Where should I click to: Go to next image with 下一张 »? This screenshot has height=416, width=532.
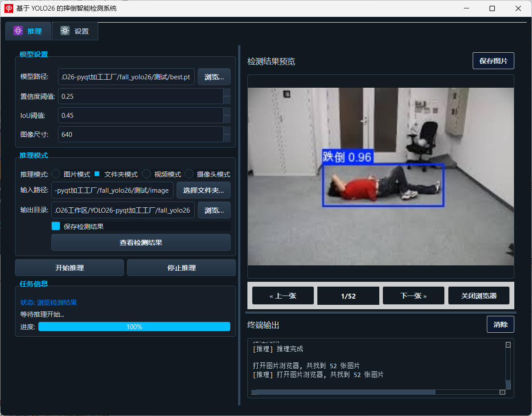(x=413, y=295)
